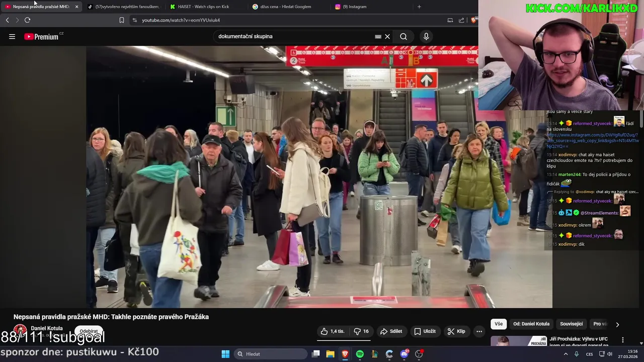
Task: Click the taskbar microphone tray icon
Action: click(577, 354)
